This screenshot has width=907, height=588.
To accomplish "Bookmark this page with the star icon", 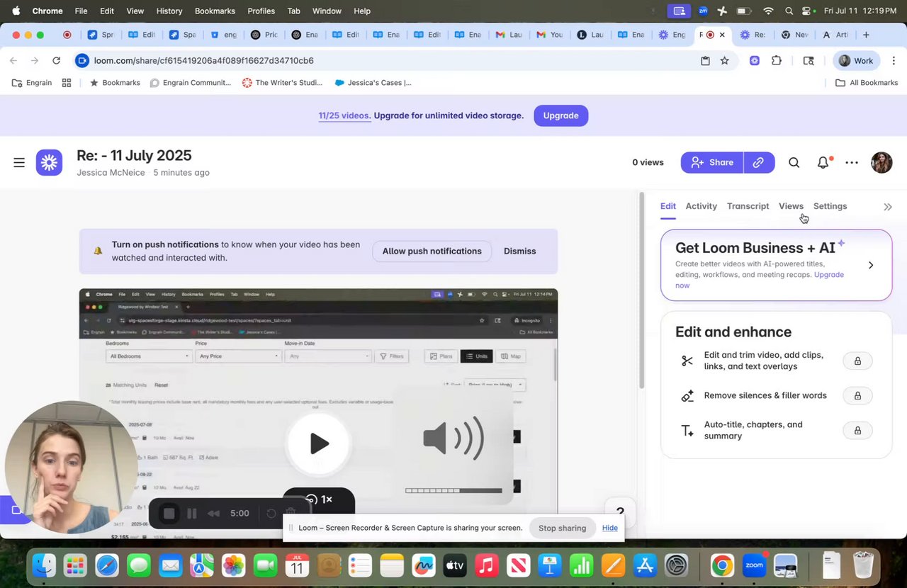I will [724, 61].
